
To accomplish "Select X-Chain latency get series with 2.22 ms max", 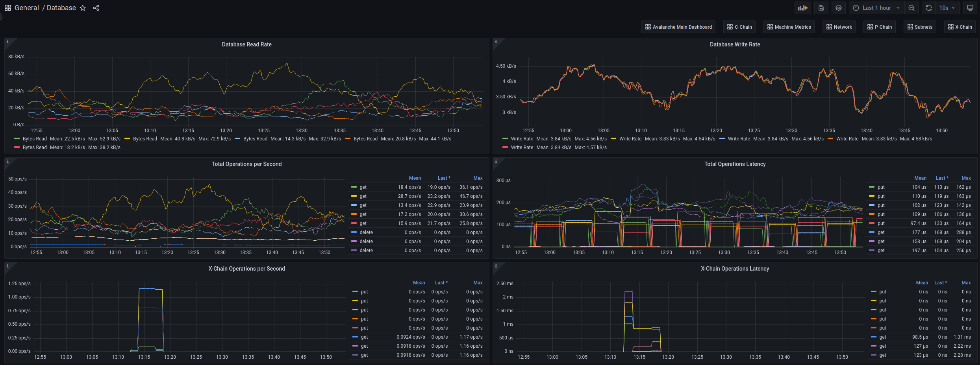I will coord(883,346).
